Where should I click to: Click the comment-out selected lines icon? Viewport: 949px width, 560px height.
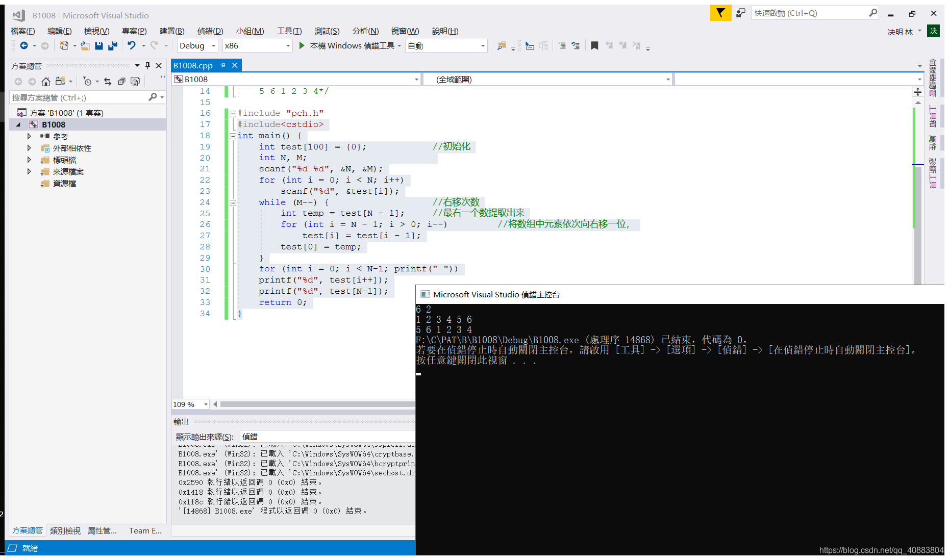coord(562,46)
